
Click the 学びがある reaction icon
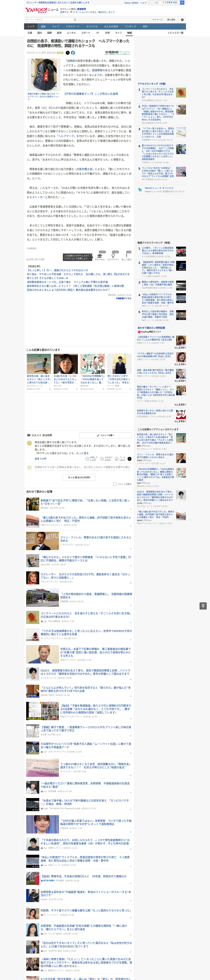(x=100, y=256)
